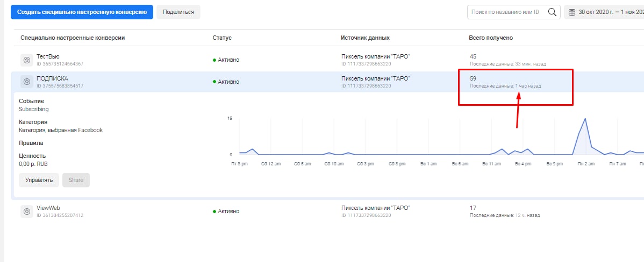Click the Активно status of ViewWeb

pyautogui.click(x=226, y=212)
